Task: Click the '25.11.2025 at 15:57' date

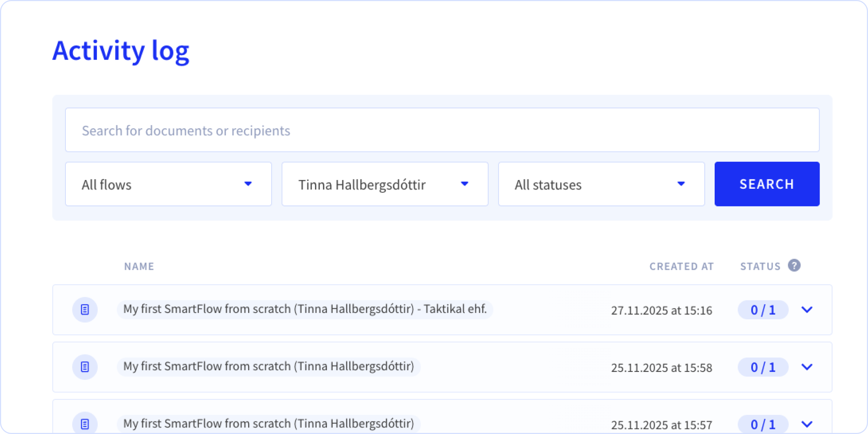Action: point(661,425)
